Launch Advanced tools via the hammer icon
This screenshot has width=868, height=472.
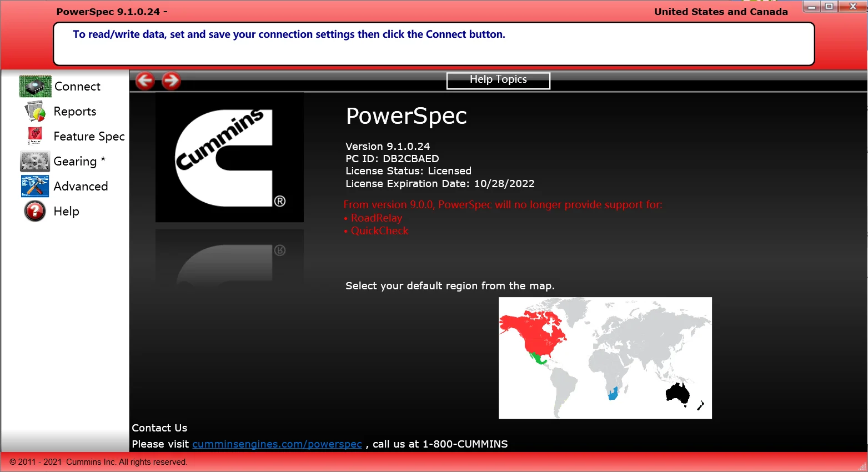coord(34,186)
